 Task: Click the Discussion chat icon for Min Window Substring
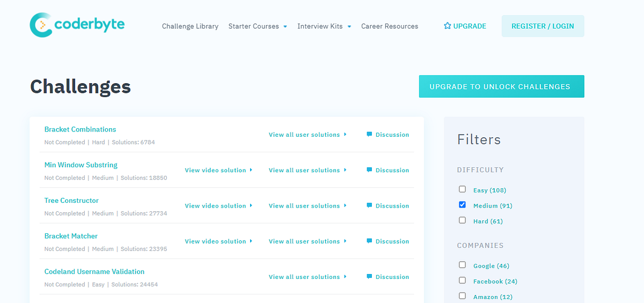369,170
